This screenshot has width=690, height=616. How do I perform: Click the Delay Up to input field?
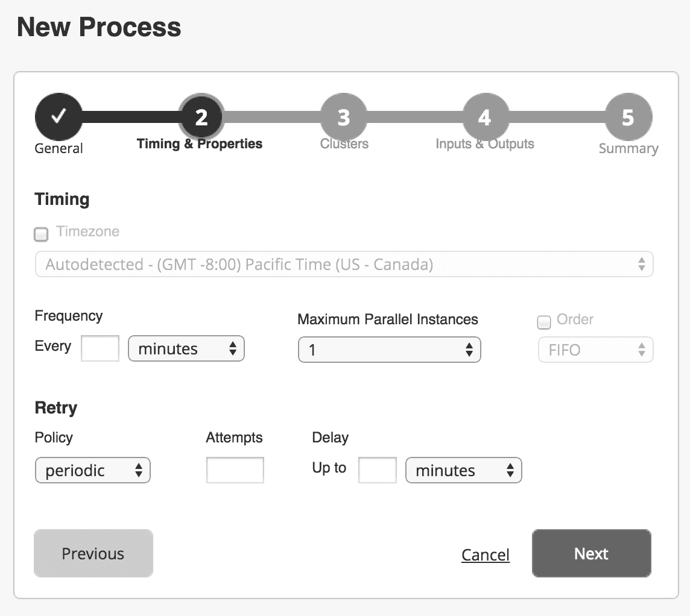378,470
